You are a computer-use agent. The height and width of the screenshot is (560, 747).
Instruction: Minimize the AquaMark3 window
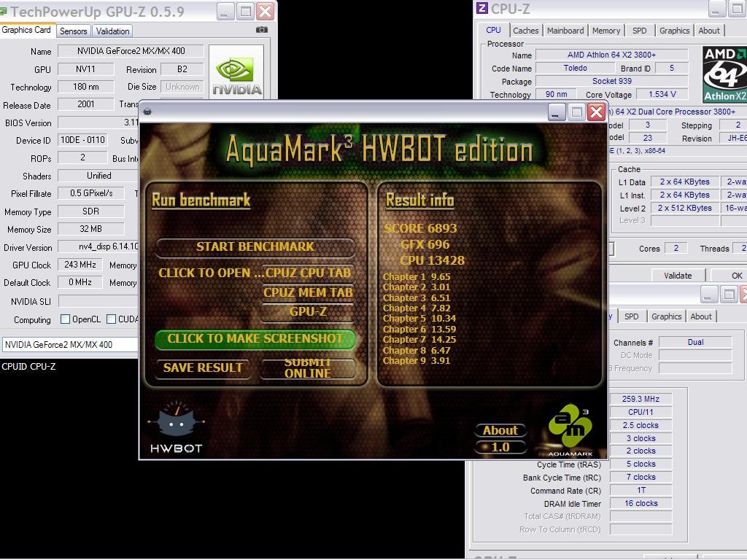tap(555, 112)
